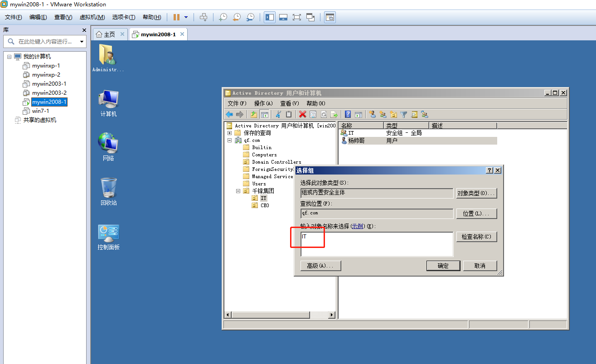Cancel the 选择组 dialog

[x=480, y=266]
